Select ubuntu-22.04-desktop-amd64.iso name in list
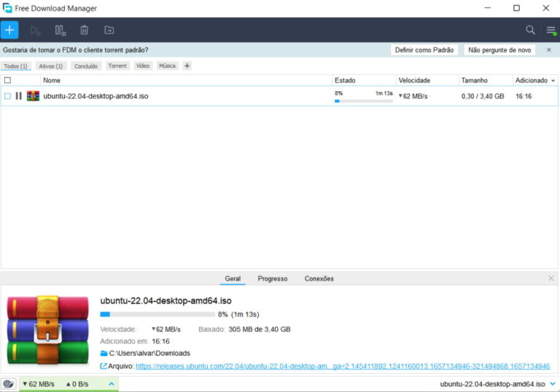This screenshot has height=392, width=560. (96, 96)
